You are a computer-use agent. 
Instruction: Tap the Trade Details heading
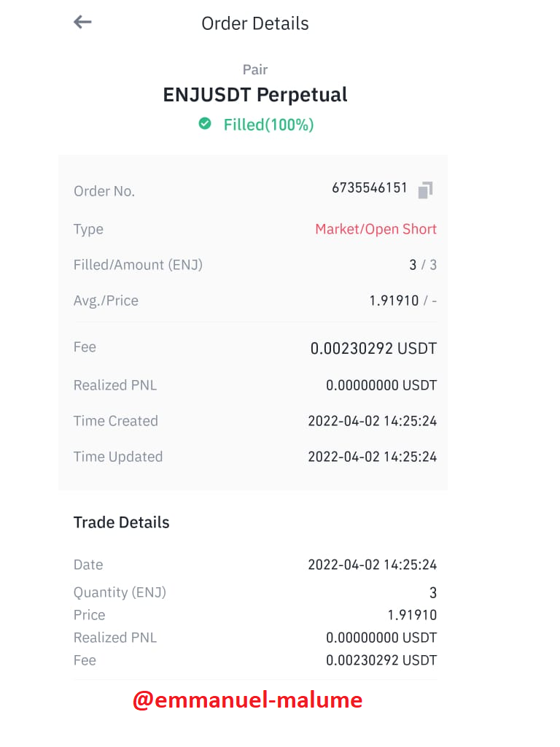(x=122, y=522)
